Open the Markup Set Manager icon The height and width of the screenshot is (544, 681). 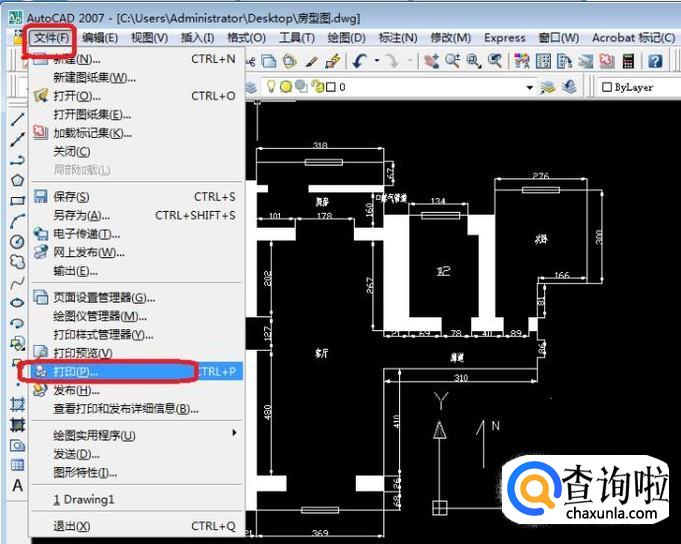point(607,61)
